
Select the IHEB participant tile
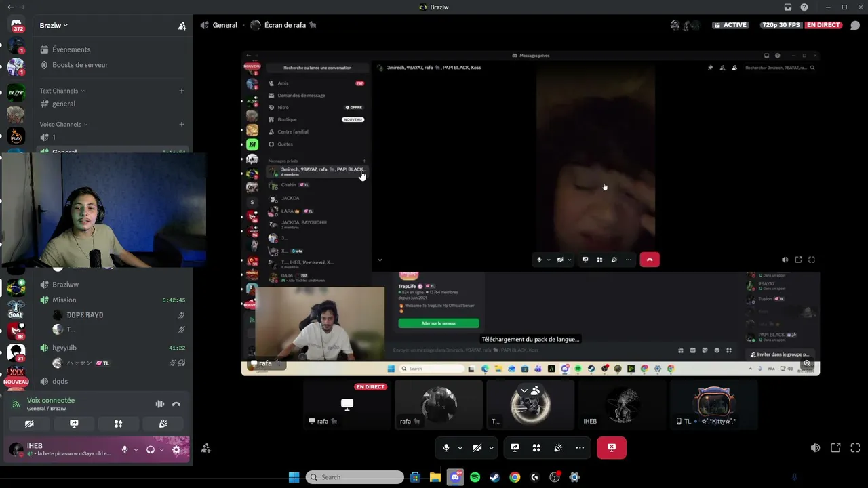(622, 405)
